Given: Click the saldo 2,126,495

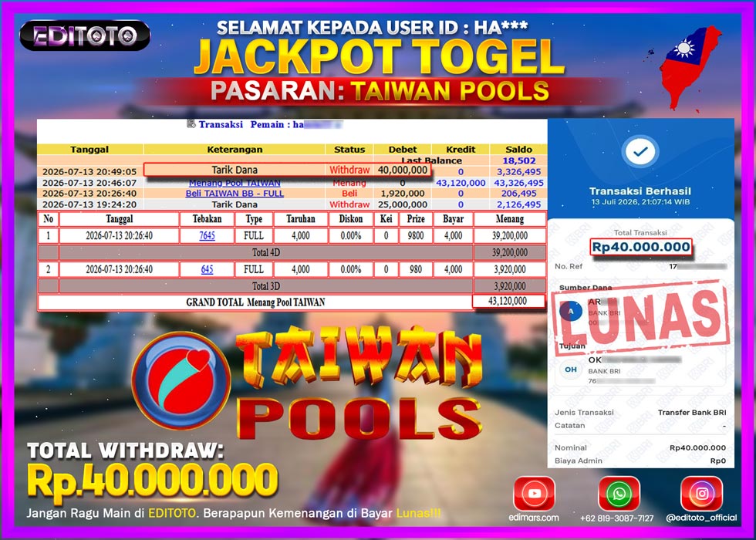Looking at the screenshot, I should (x=518, y=204).
